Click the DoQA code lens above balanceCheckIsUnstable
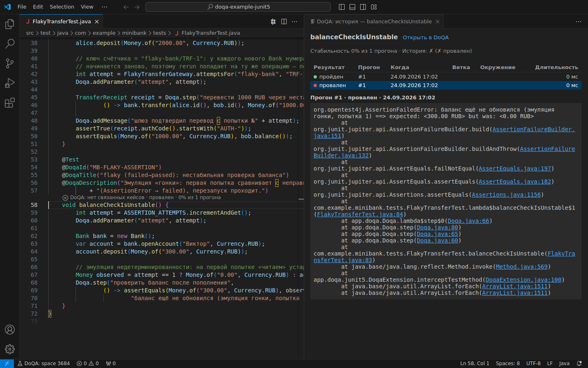 pyautogui.click(x=141, y=197)
